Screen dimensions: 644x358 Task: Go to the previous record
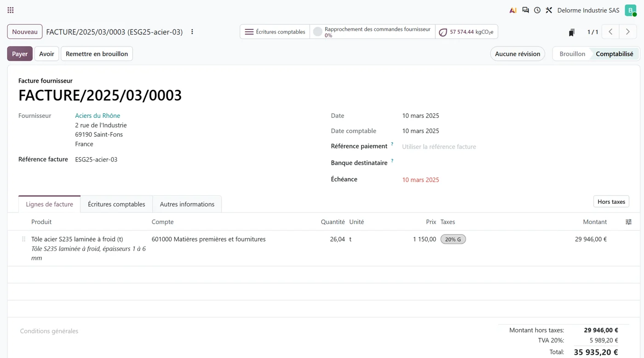[610, 32]
